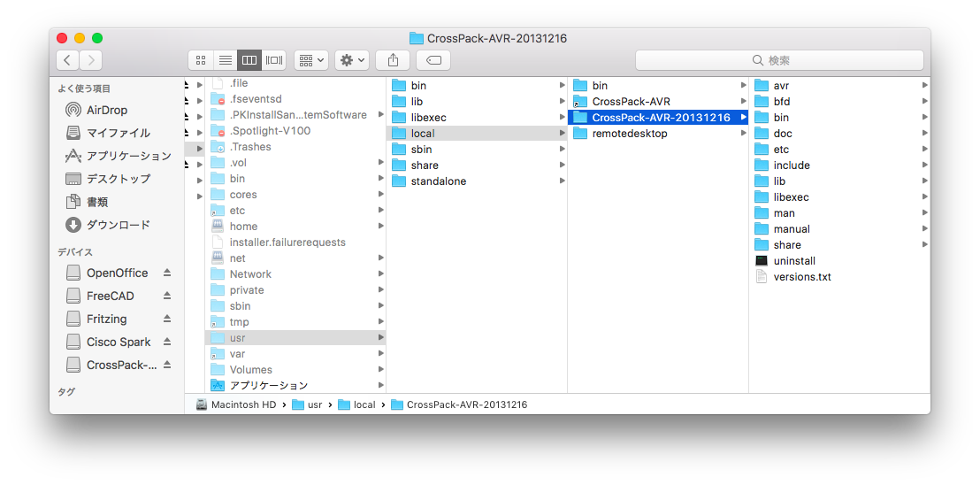Viewport: 980px width, 485px height.
Task: Select the CrossPack-AVR-20131216 folder in column
Action: (658, 118)
